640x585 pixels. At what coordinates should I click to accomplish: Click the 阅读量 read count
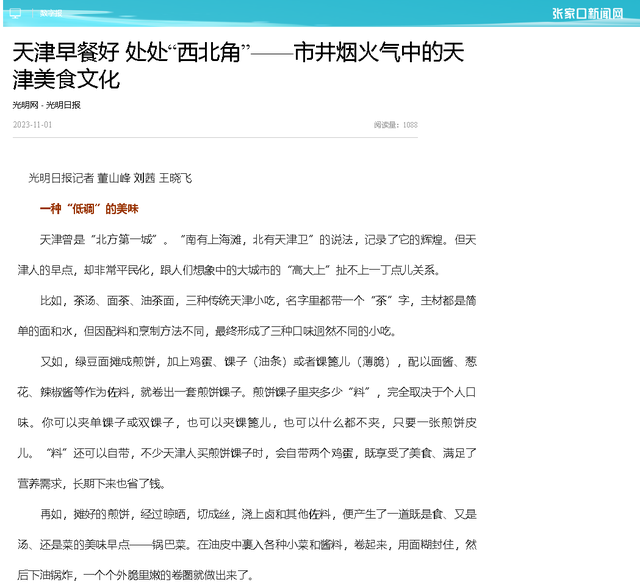point(396,125)
